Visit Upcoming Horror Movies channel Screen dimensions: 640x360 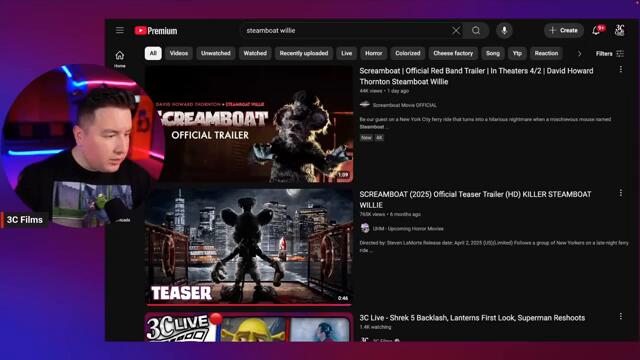pyautogui.click(x=408, y=229)
